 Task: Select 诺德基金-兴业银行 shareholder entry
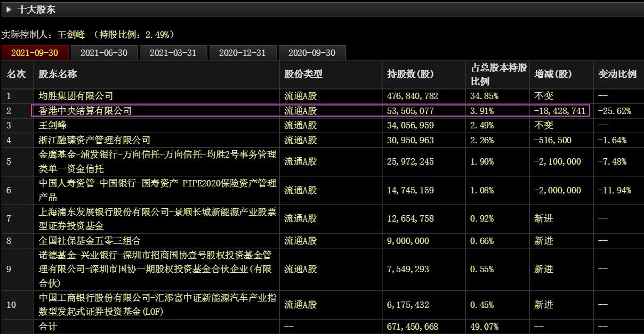pos(155,269)
